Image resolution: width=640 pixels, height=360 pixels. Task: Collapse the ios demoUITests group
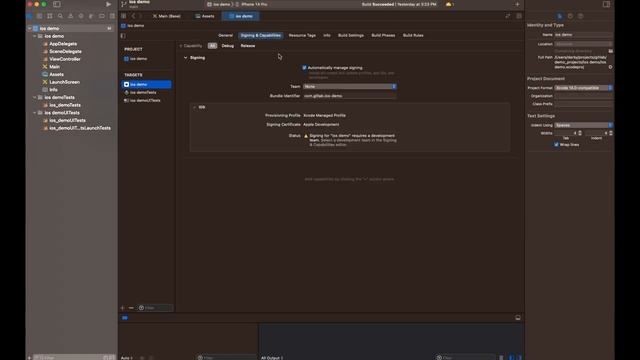tap(35, 113)
